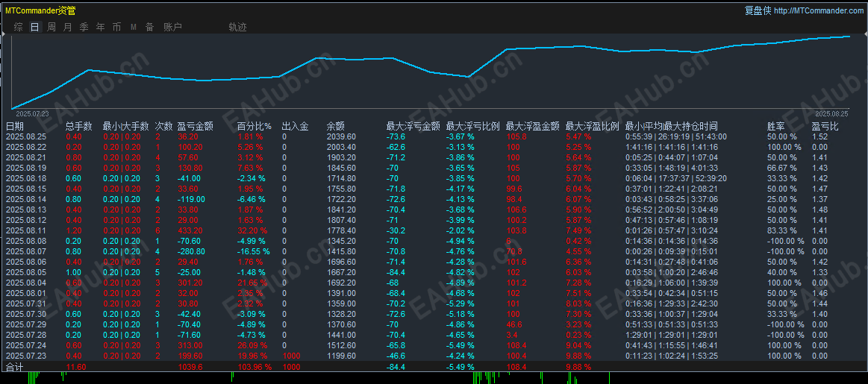Image resolution: width=868 pixels, height=384 pixels.
Task: Click the 合计 totals row label
Action: pos(14,367)
